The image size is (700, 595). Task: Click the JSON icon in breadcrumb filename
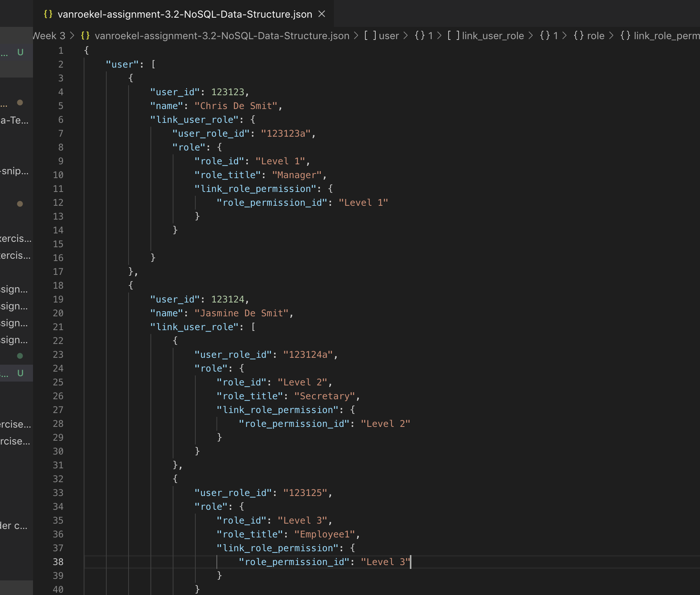85,36
